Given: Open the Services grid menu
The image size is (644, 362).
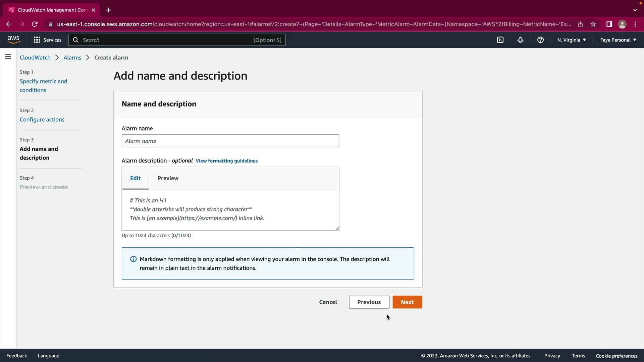Looking at the screenshot, I should [47, 40].
